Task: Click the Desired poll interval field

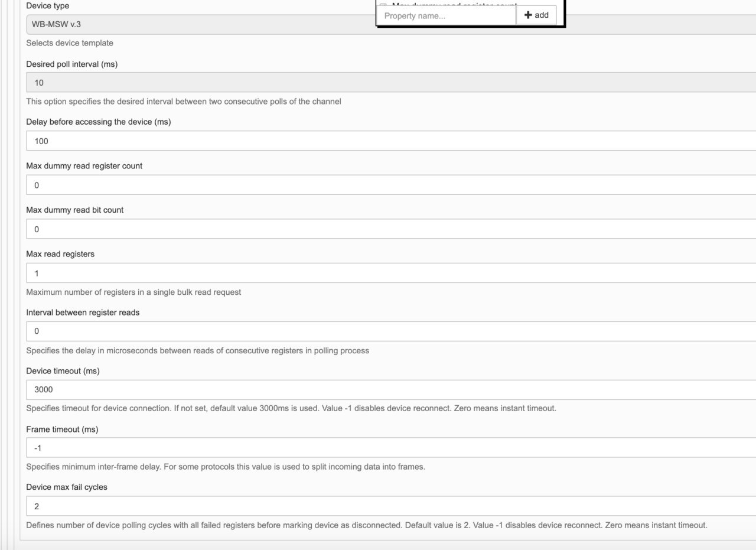Action: pyautogui.click(x=391, y=83)
